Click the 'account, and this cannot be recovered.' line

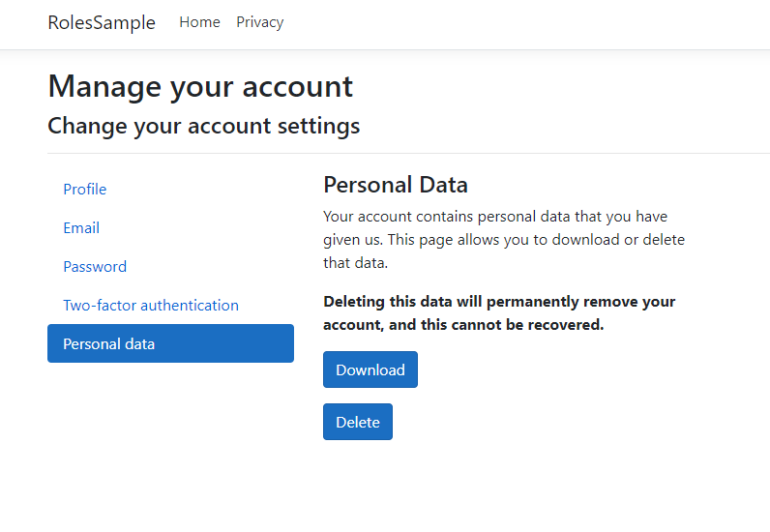pyautogui.click(x=462, y=325)
